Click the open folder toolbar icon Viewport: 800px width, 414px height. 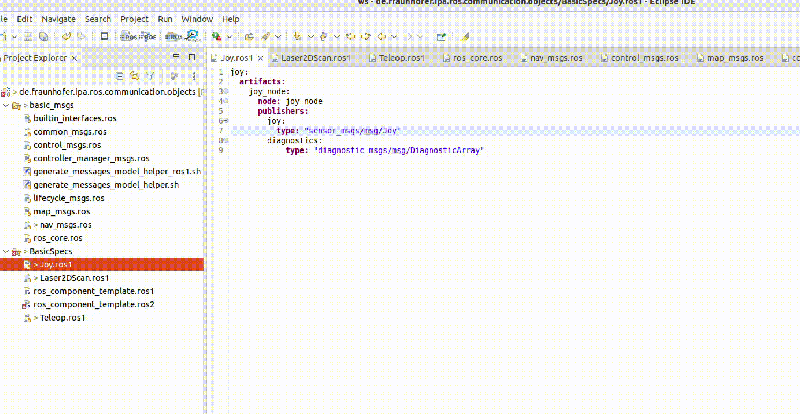[249, 37]
